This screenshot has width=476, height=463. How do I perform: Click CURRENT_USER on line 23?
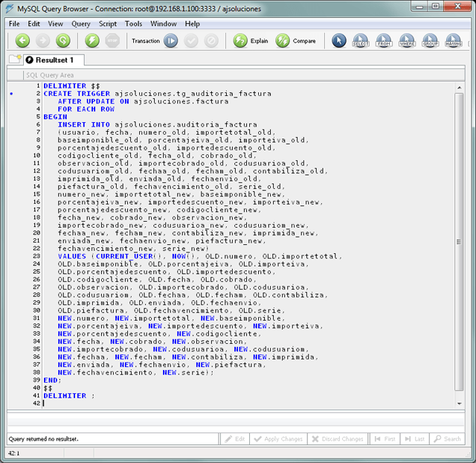click(x=124, y=256)
